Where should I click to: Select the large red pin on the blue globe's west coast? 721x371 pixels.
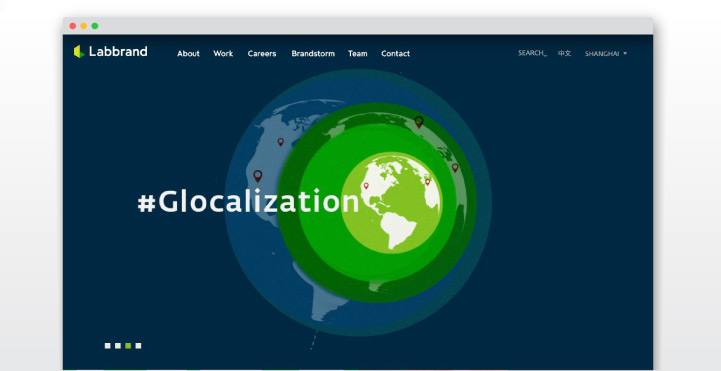[258, 176]
